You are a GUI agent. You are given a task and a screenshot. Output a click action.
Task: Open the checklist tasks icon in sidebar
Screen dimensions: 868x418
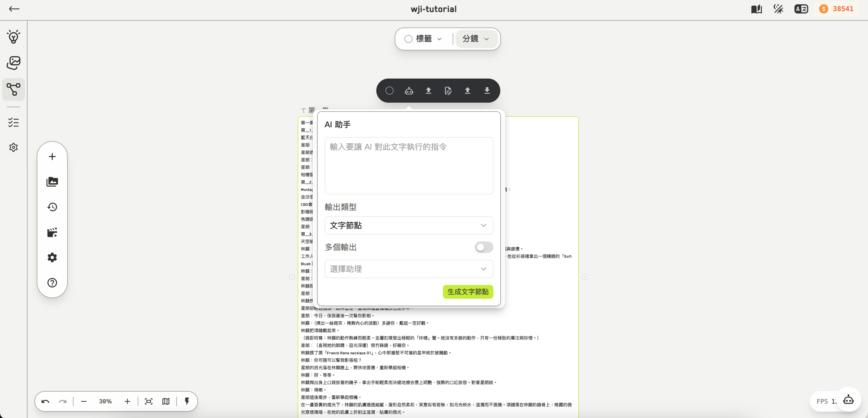pyautogui.click(x=13, y=122)
